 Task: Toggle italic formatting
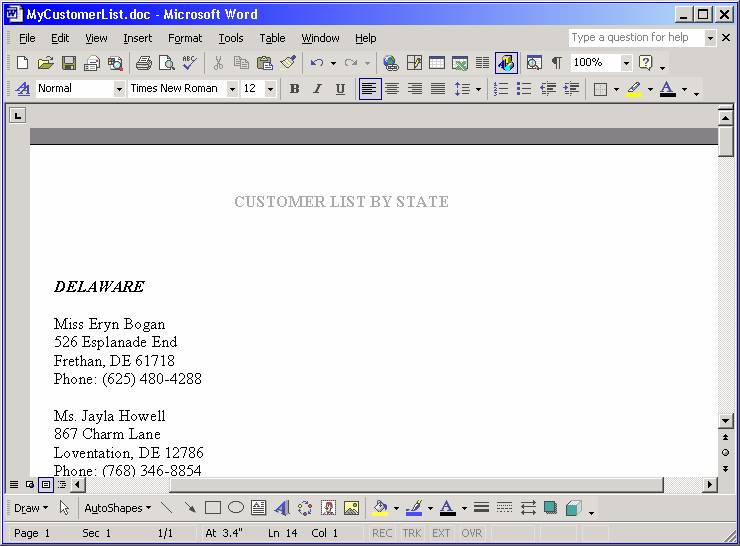point(317,89)
